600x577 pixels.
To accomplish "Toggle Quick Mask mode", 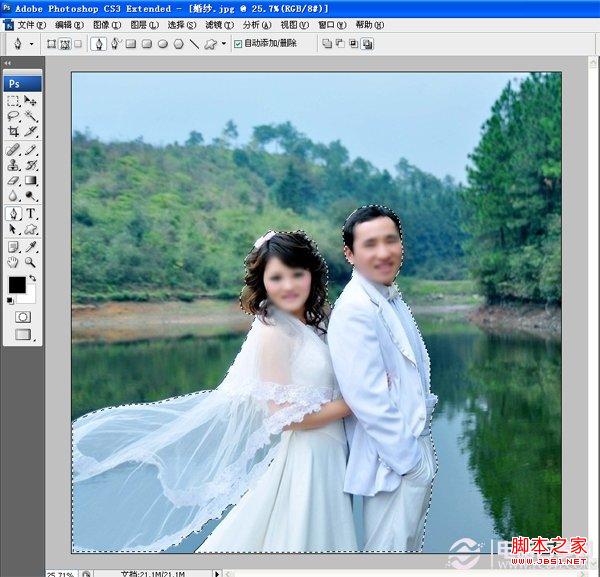I will click(23, 317).
